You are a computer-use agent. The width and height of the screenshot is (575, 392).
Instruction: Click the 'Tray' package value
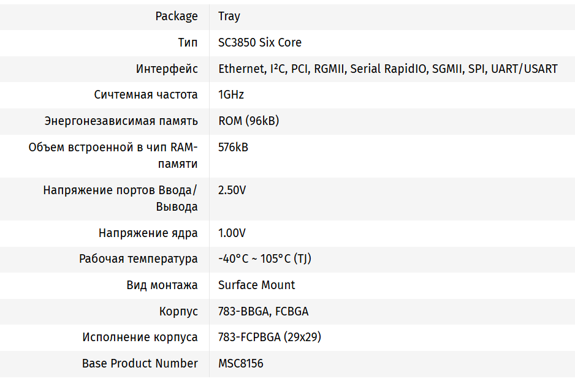pyautogui.click(x=229, y=17)
